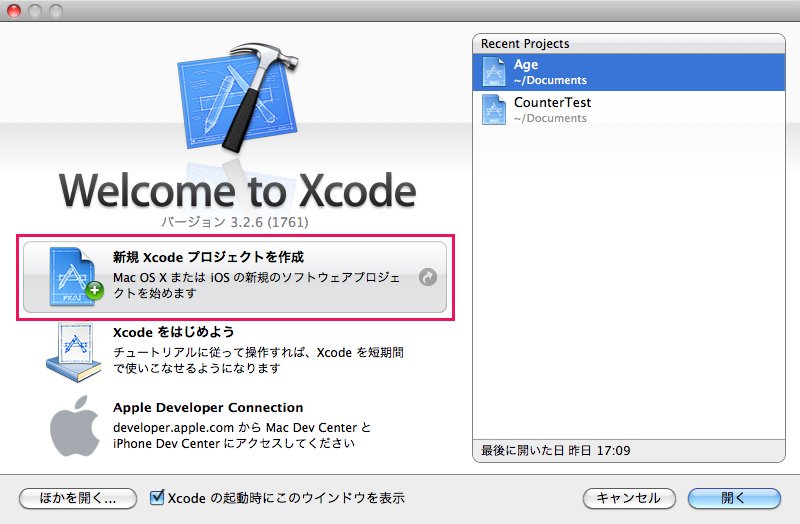Click the new Xcode project blueprint icon
Screen dimensions: 800x524
pos(76,276)
